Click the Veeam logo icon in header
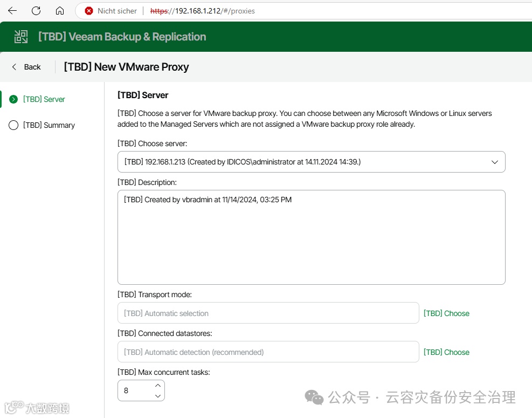The width and height of the screenshot is (532, 418). (21, 37)
